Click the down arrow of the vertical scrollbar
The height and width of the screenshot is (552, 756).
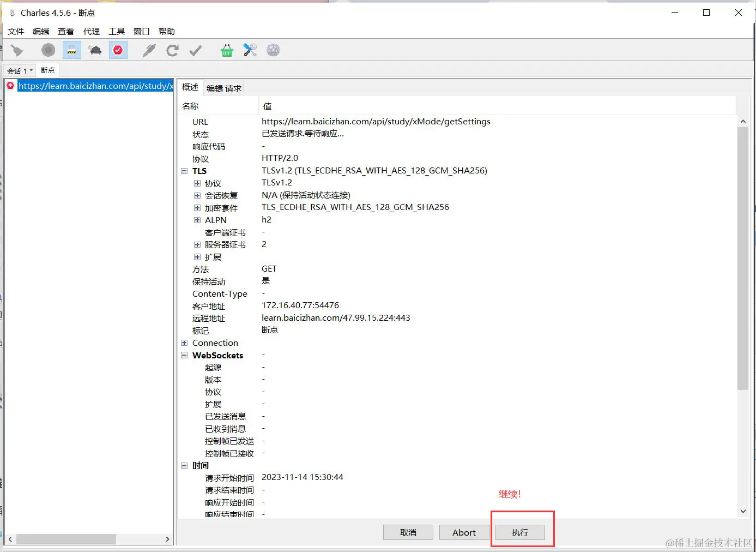(743, 511)
